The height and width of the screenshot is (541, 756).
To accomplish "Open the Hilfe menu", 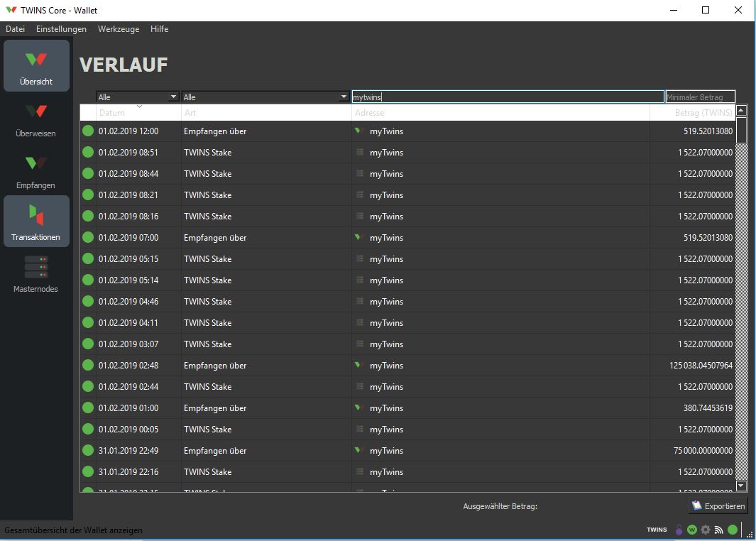I will click(159, 29).
